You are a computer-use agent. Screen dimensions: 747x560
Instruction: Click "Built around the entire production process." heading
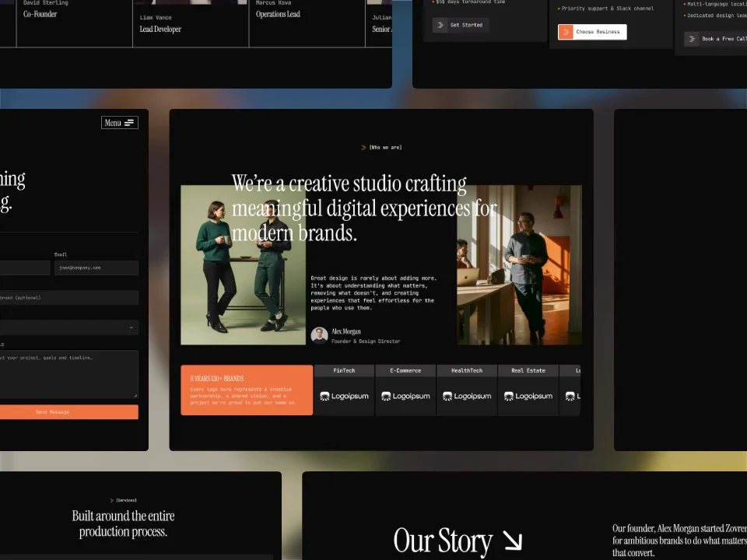pos(124,523)
